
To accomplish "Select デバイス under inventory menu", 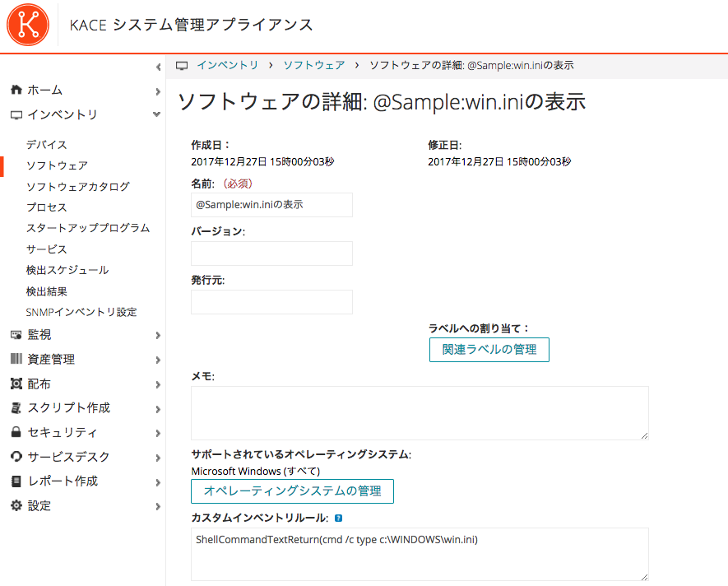I will pyautogui.click(x=46, y=145).
